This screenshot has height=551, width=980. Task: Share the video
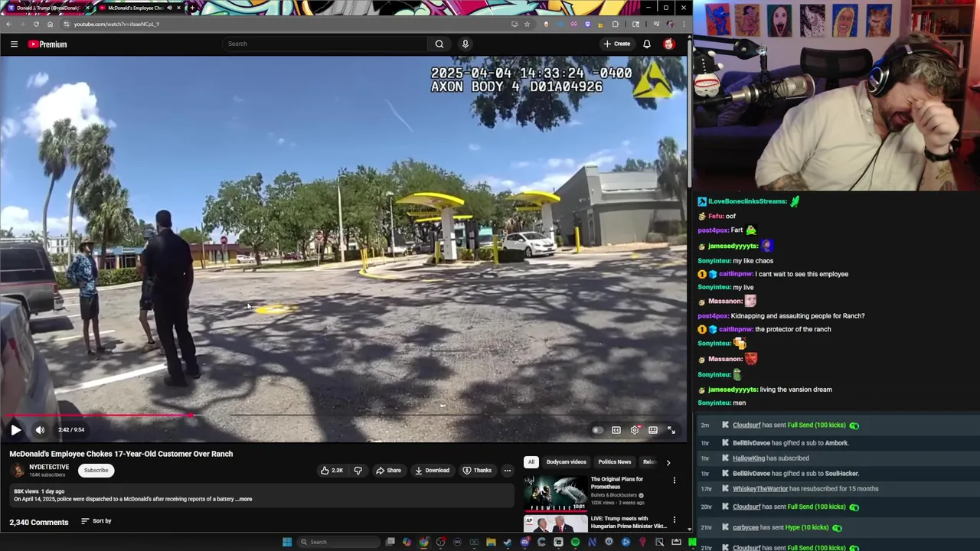(x=388, y=471)
